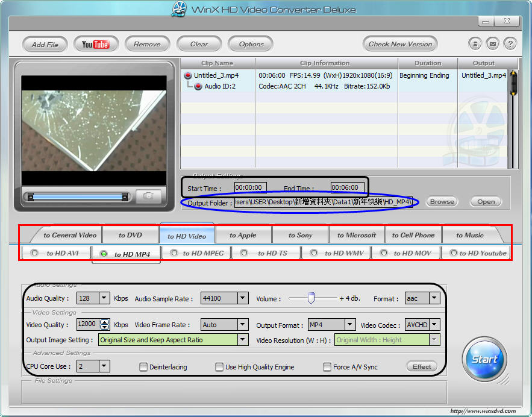Image resolution: width=532 pixels, height=417 pixels.
Task: Take a snapshot with the camera icon
Action: point(148,196)
